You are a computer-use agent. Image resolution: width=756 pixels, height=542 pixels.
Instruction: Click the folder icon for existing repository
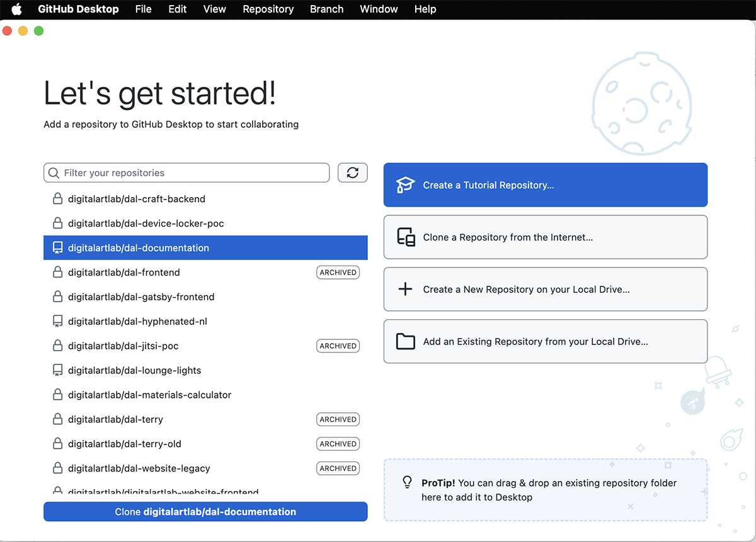click(x=406, y=342)
